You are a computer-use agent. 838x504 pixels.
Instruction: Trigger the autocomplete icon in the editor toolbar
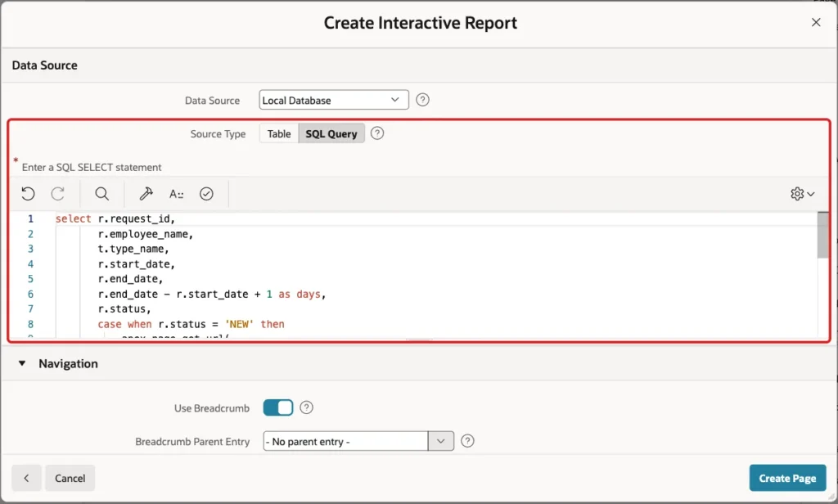point(177,193)
